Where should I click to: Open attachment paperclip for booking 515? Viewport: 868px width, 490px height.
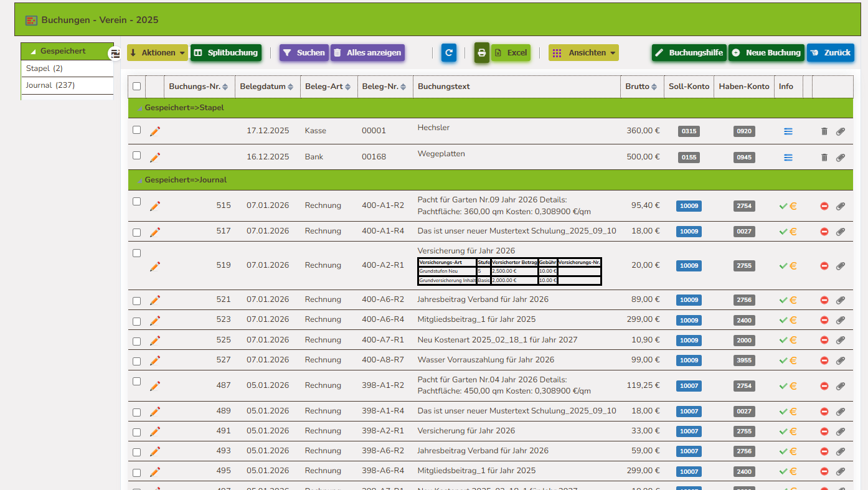(x=840, y=206)
